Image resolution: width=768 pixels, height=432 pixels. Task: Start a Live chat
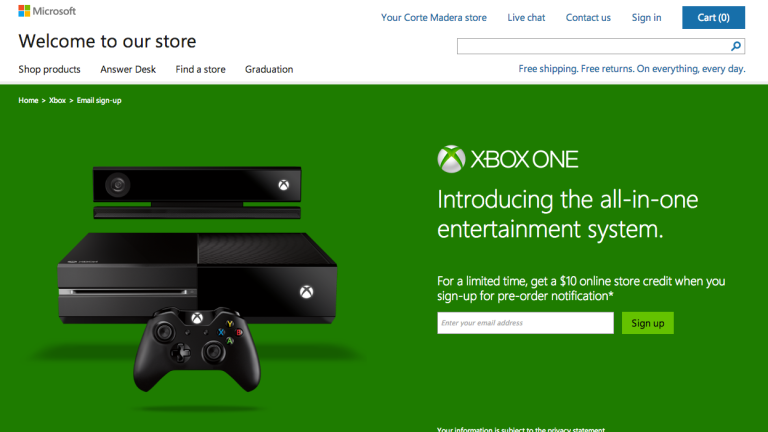[526, 18]
